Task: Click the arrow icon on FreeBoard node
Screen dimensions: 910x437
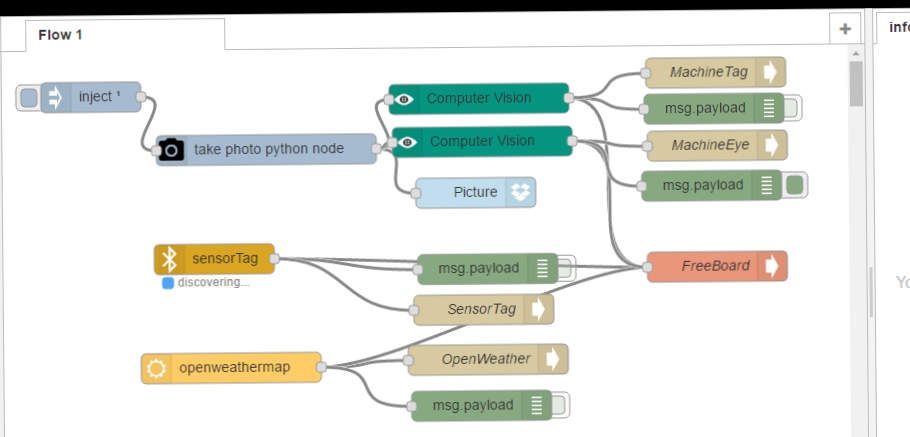Action: tap(772, 266)
